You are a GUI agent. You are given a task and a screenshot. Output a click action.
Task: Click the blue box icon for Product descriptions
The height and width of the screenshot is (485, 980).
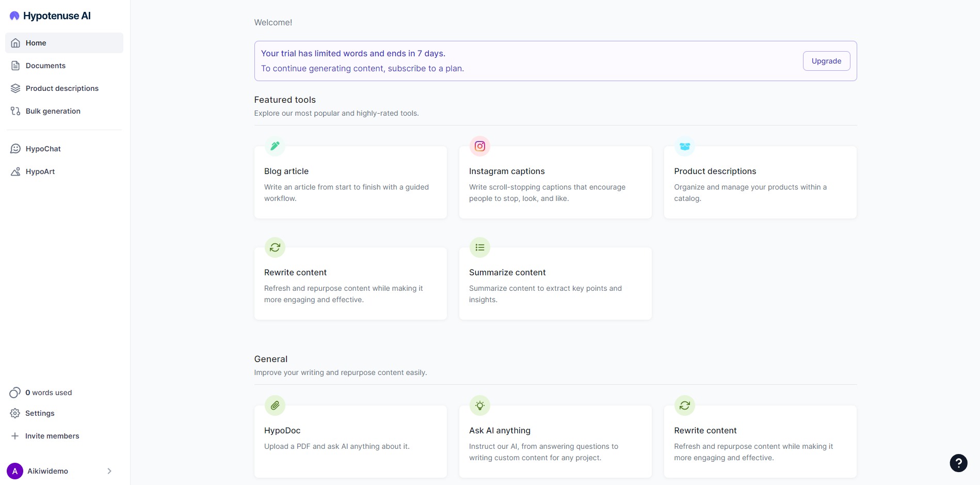pyautogui.click(x=685, y=146)
